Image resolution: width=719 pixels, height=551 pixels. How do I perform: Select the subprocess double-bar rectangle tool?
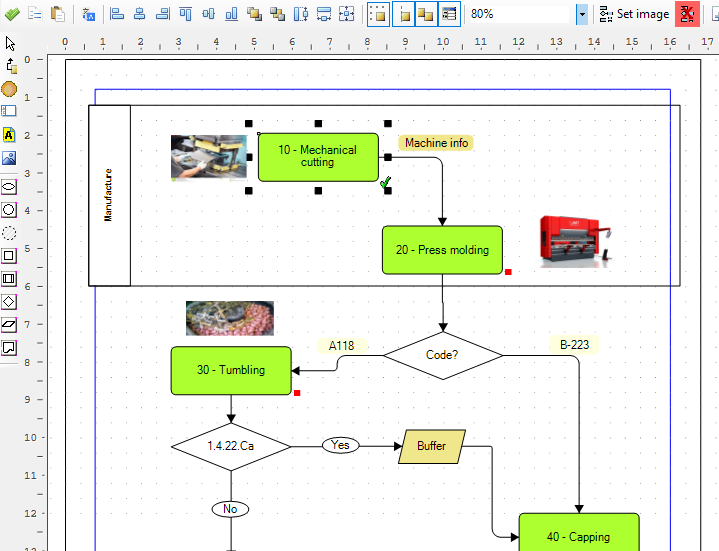pyautogui.click(x=9, y=279)
